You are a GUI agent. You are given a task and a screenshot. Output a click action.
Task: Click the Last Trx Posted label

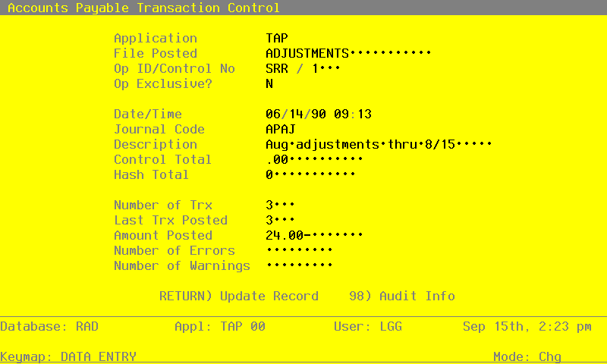(171, 220)
